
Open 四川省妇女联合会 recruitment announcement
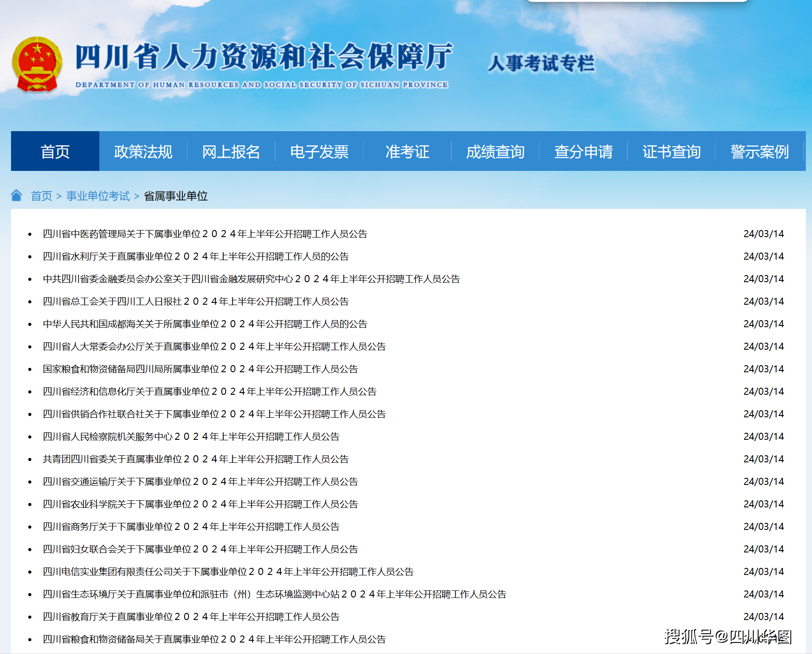pos(200,549)
